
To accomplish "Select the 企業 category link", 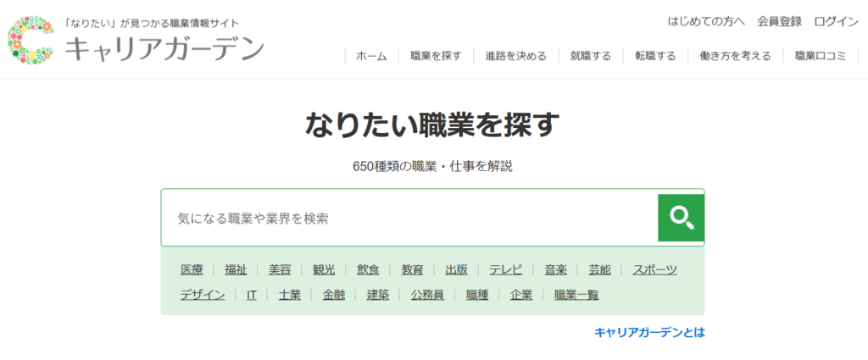I will (521, 296).
